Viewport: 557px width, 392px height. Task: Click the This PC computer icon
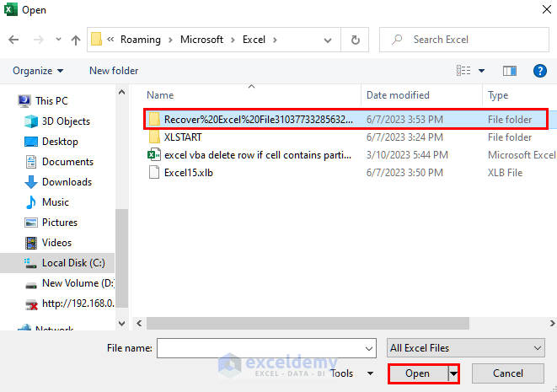tap(24, 101)
